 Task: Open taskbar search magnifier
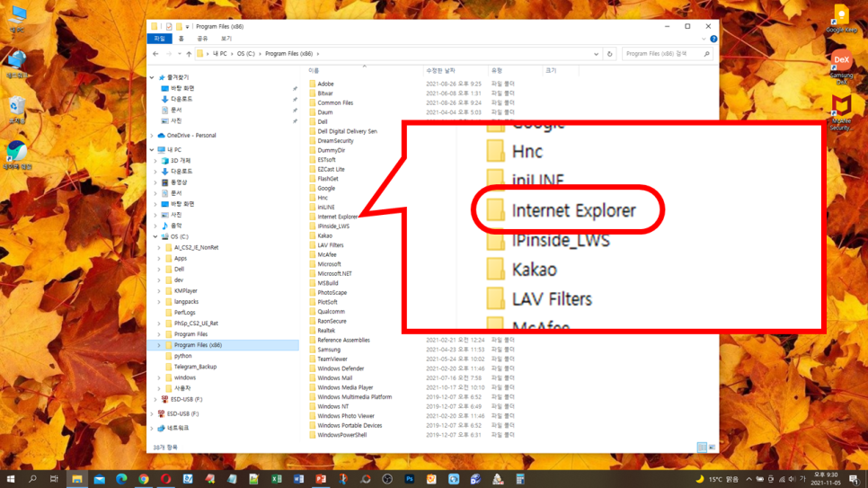pos(32,479)
